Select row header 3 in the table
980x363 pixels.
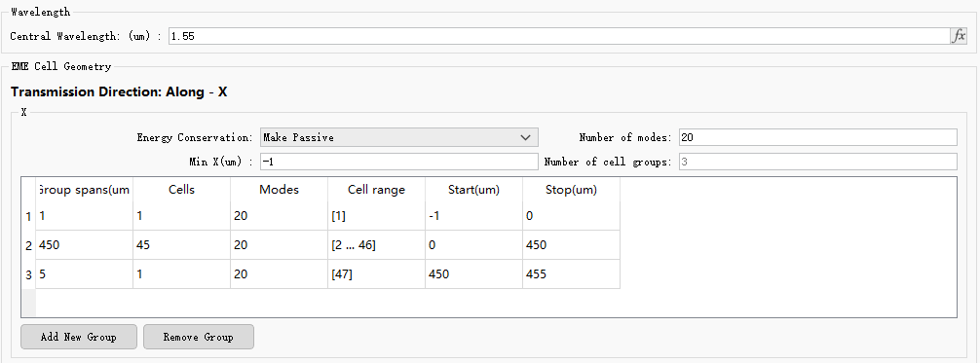point(28,274)
